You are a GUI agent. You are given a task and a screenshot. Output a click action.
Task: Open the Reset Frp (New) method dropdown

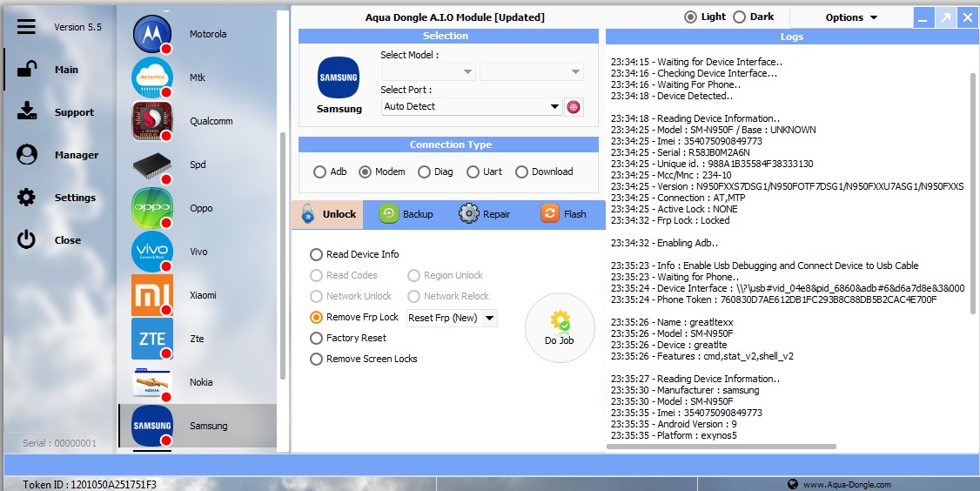452,318
